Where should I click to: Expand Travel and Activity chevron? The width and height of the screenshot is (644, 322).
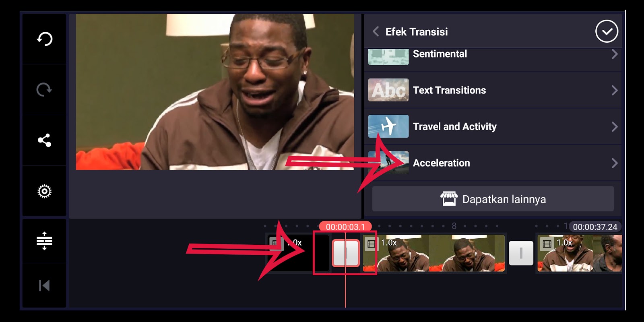coord(614,127)
